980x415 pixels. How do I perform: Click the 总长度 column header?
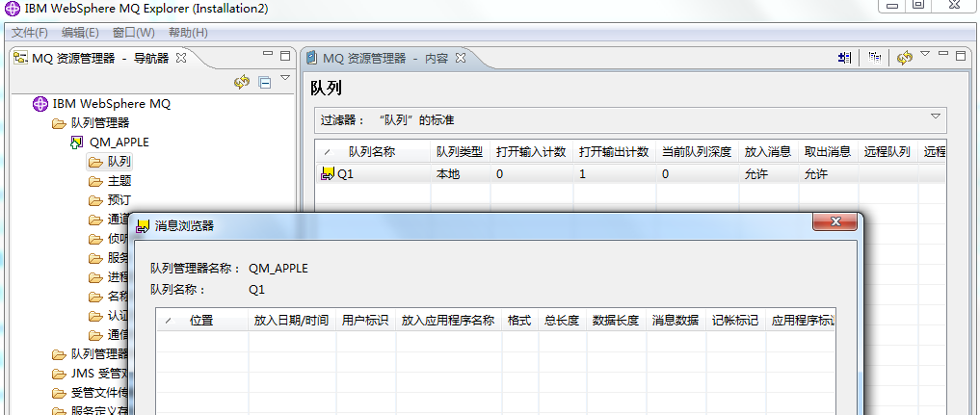tap(562, 321)
